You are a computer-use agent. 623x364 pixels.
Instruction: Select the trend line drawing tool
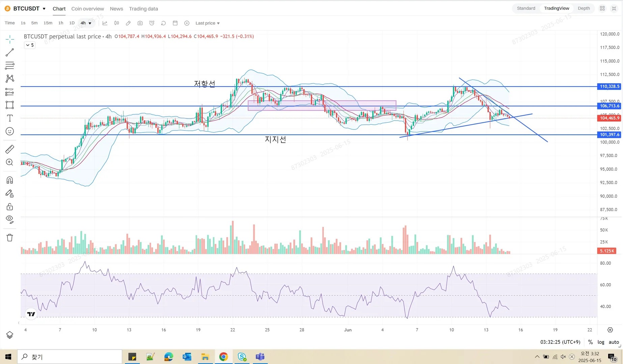pyautogui.click(x=10, y=52)
